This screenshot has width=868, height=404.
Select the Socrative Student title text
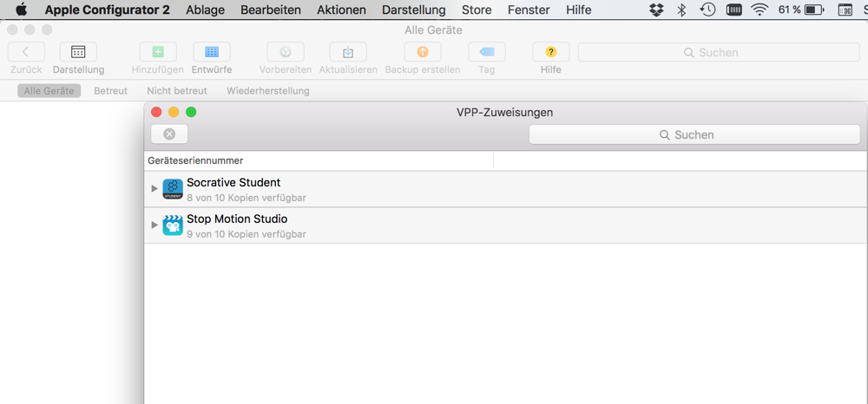coord(233,182)
